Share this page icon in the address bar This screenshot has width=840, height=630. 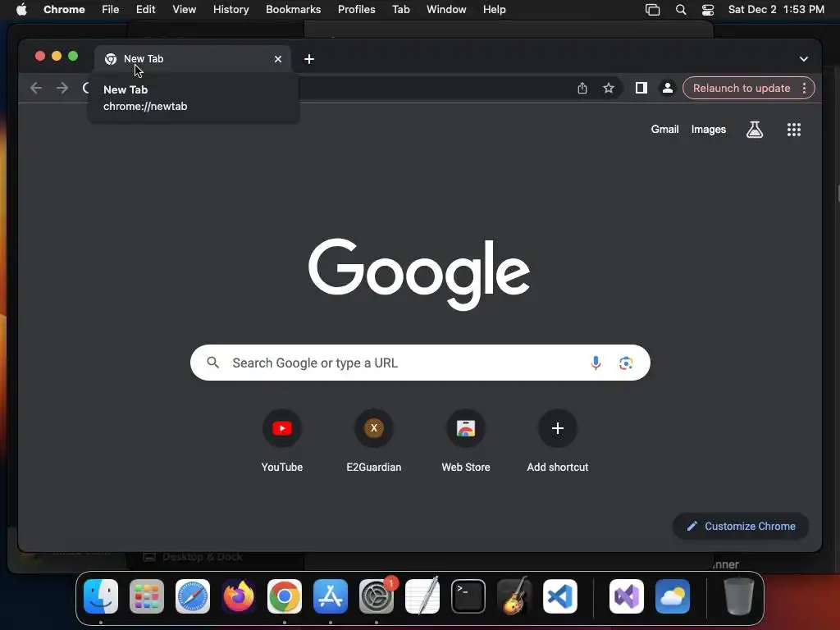[582, 89]
